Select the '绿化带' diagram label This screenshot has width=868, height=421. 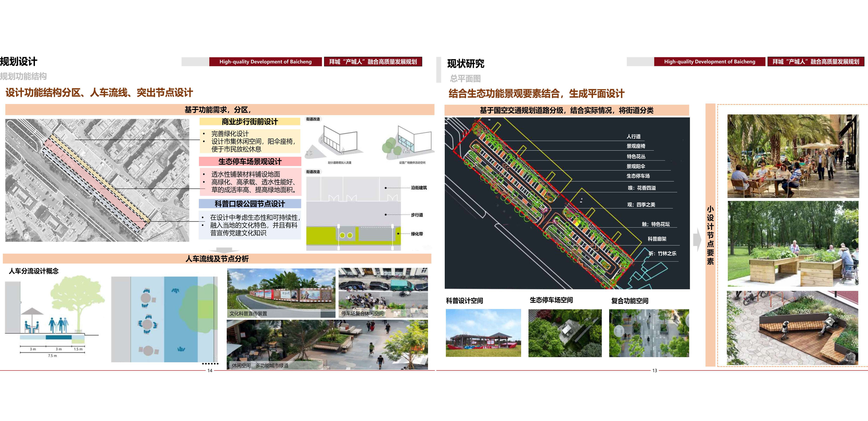pyautogui.click(x=417, y=234)
